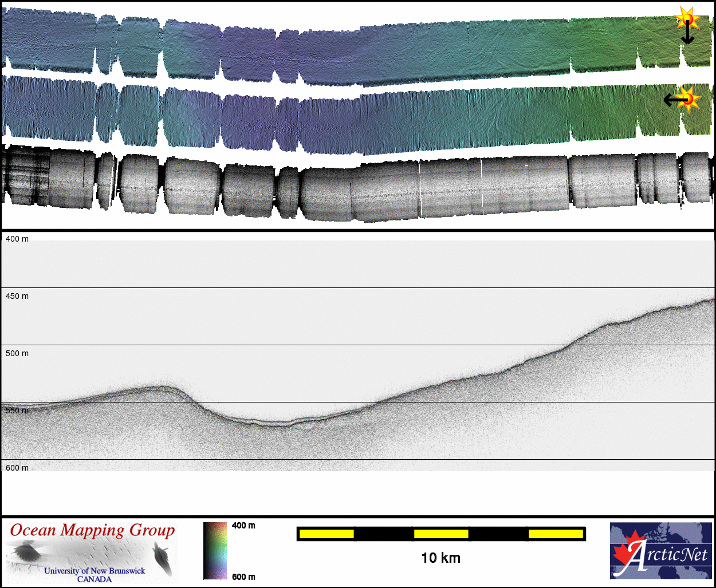Screen dimensions: 716x588
Task: Click the 400 m depth axis label
Action: [17, 239]
